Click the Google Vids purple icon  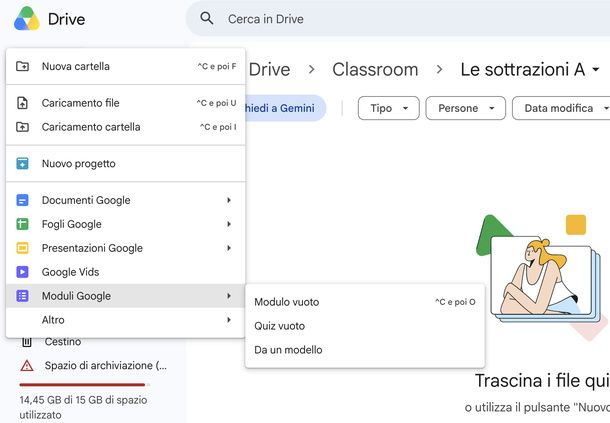(x=23, y=272)
